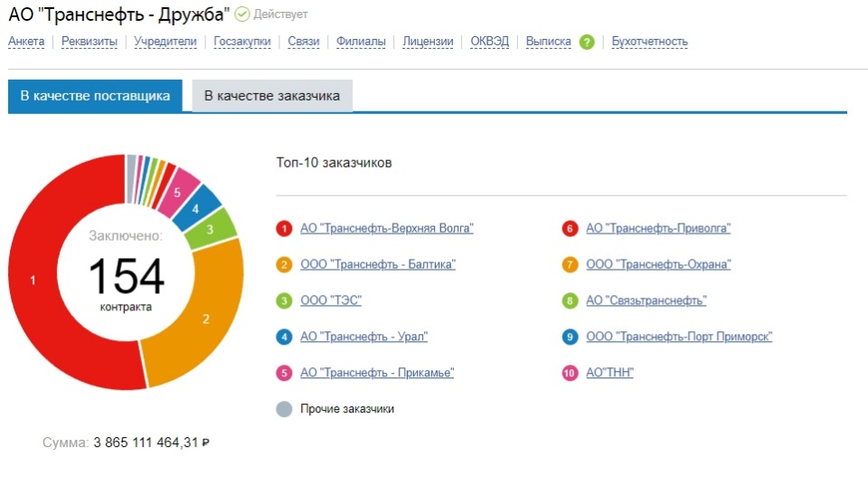Click the 'Топ-10 заказчиков' heading

point(334,163)
